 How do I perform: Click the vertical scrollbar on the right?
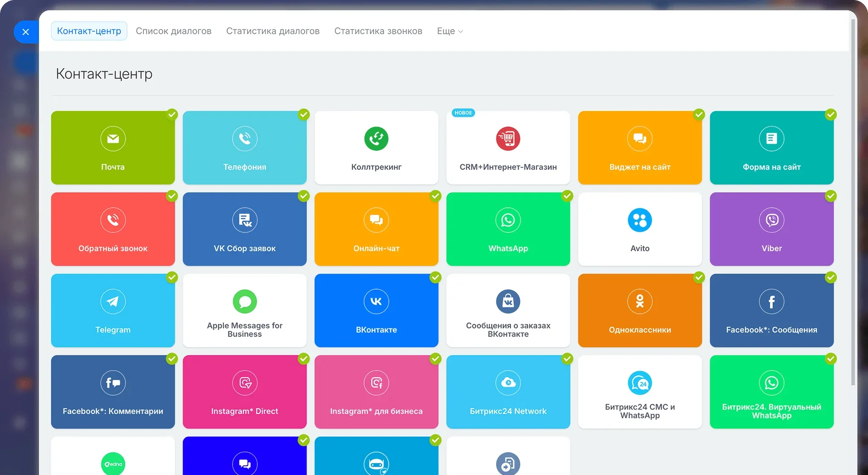pos(853,201)
